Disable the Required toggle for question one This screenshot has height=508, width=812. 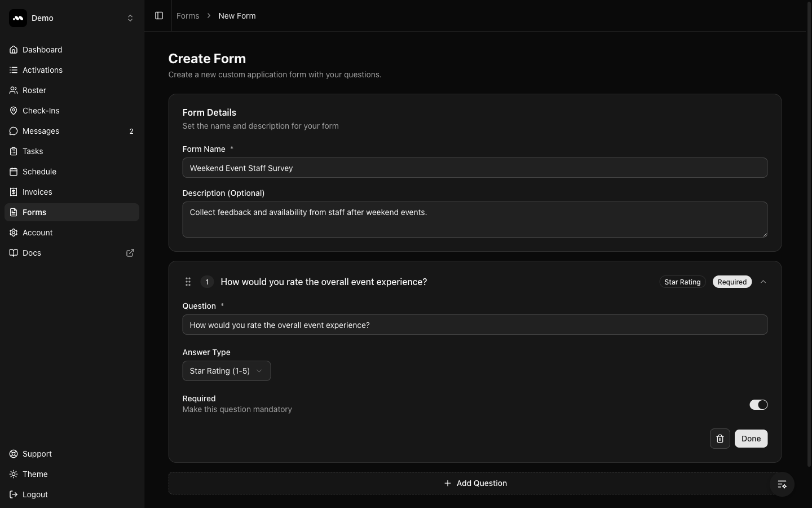coord(758,405)
